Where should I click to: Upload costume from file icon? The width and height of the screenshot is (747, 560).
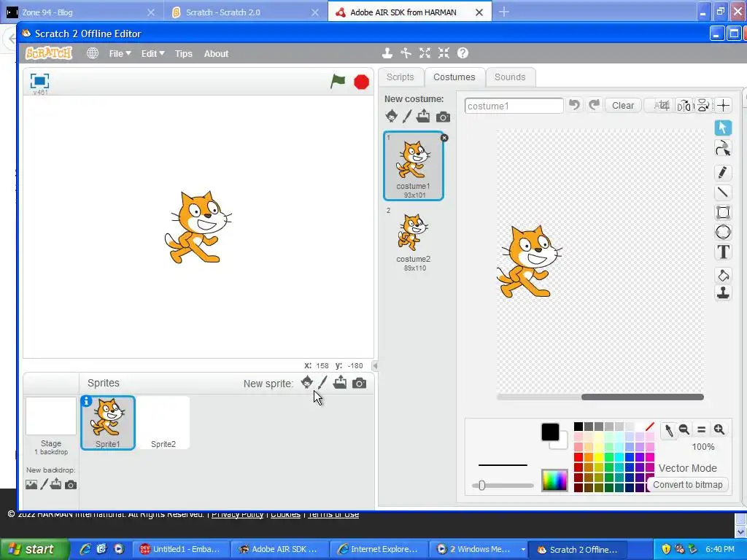[423, 116]
